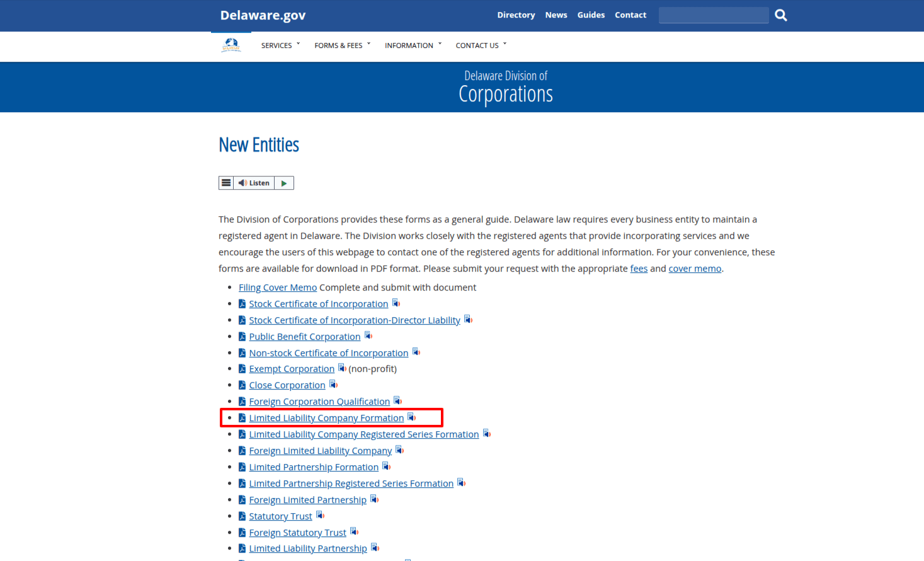Click the header search input field

click(714, 15)
